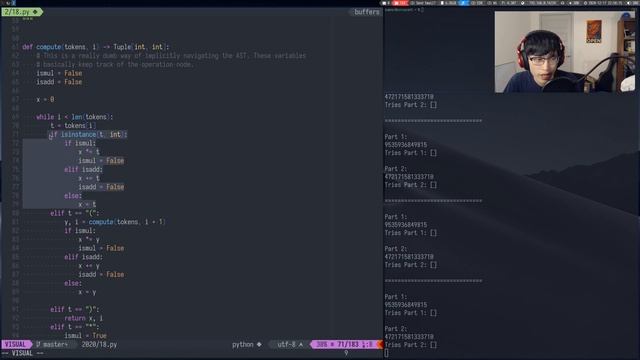Click the 'y, i = compute(tokens, i + 1)' line
Viewport: 640px width, 360px height.
(115, 222)
